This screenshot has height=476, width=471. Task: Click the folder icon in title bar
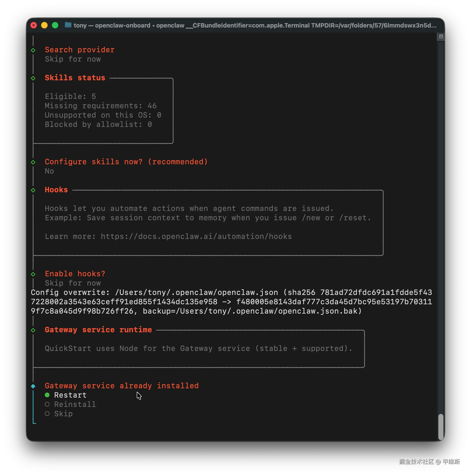[68, 25]
